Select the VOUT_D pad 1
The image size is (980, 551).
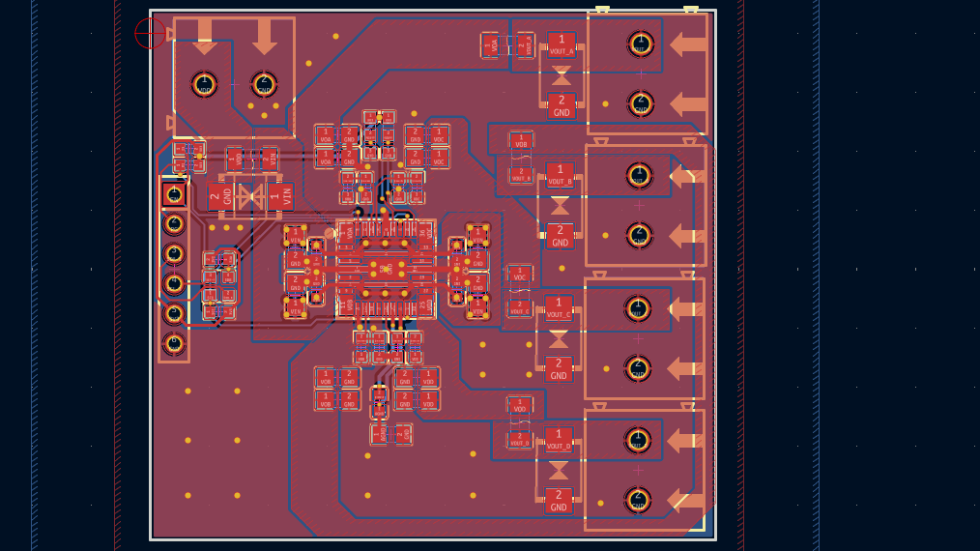559,439
